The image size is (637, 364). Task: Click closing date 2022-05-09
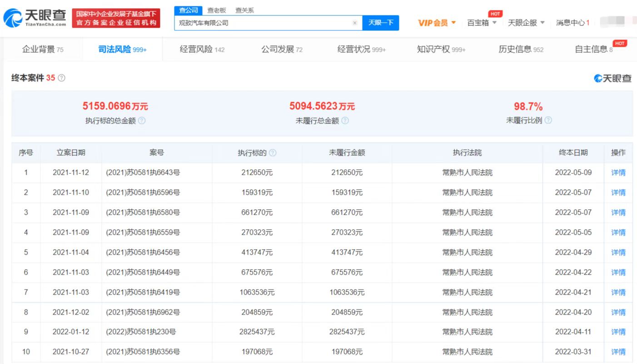click(x=573, y=172)
